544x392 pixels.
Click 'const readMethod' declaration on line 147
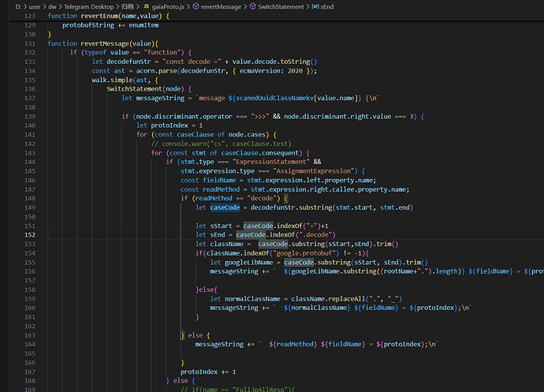coord(210,189)
